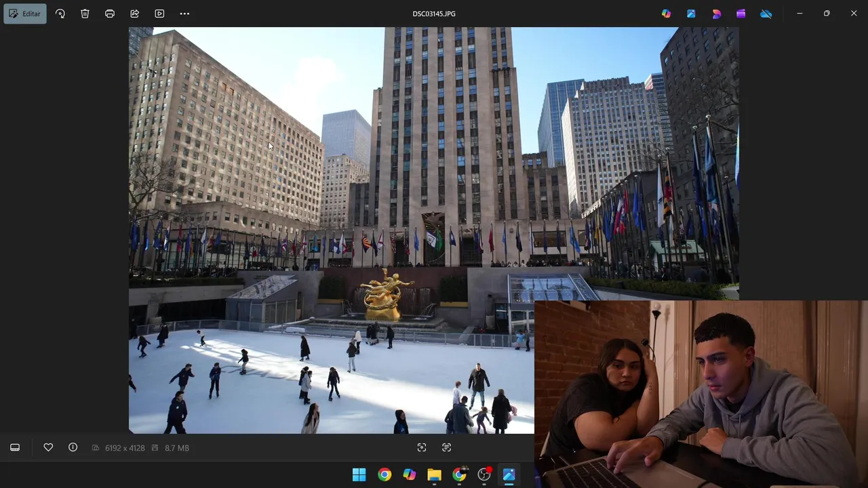
Task: Click the 8.7 MB file size text
Action: click(177, 448)
